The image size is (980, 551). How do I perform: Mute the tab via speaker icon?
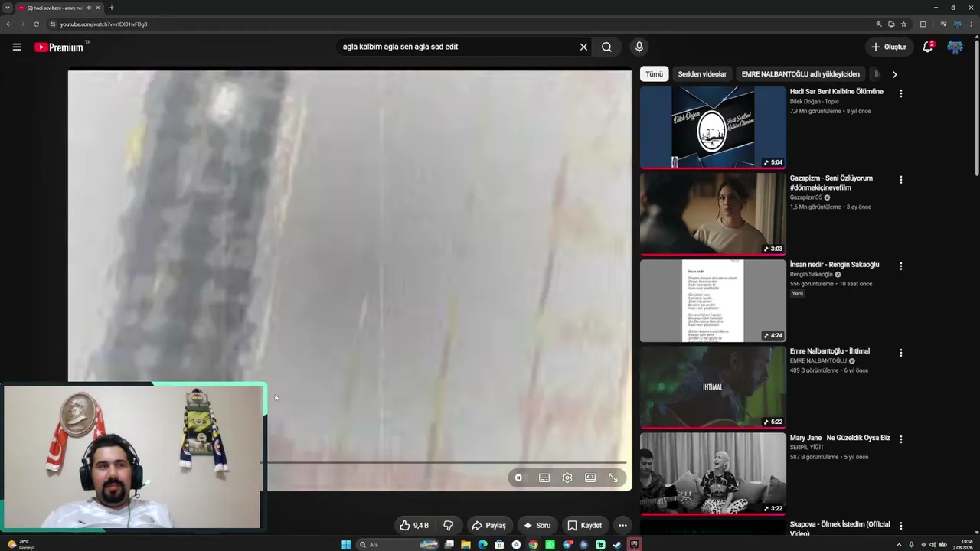[x=89, y=8]
